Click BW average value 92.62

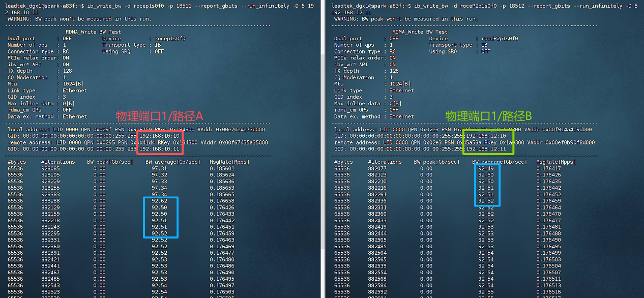[159, 201]
